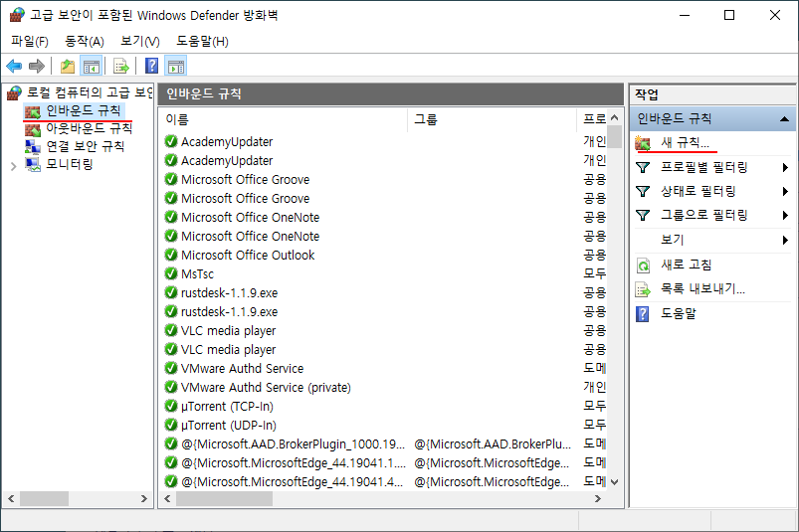Click the Up one level folder icon

tap(68, 67)
